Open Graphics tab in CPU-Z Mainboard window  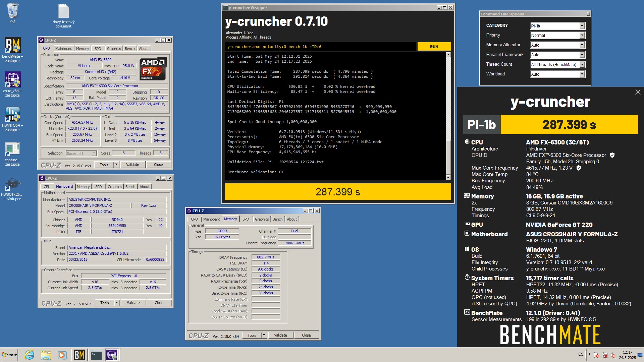114,187
